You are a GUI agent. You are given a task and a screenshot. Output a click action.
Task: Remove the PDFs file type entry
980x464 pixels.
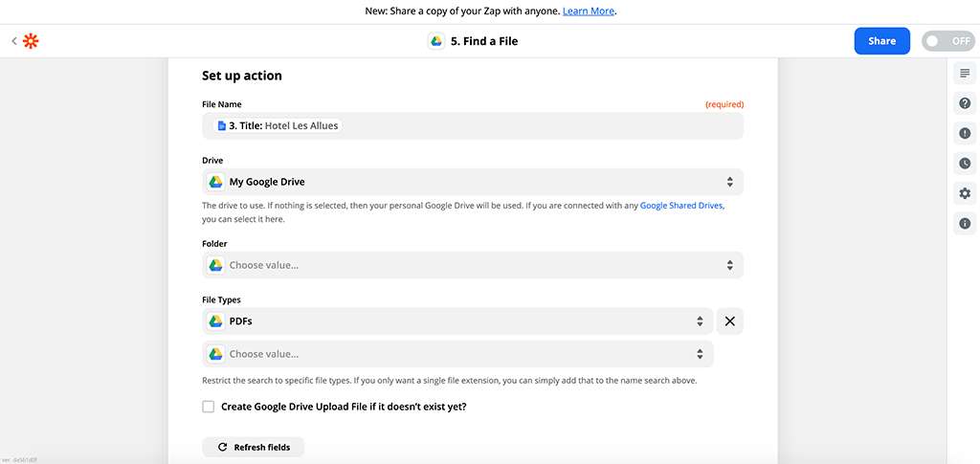click(x=729, y=321)
